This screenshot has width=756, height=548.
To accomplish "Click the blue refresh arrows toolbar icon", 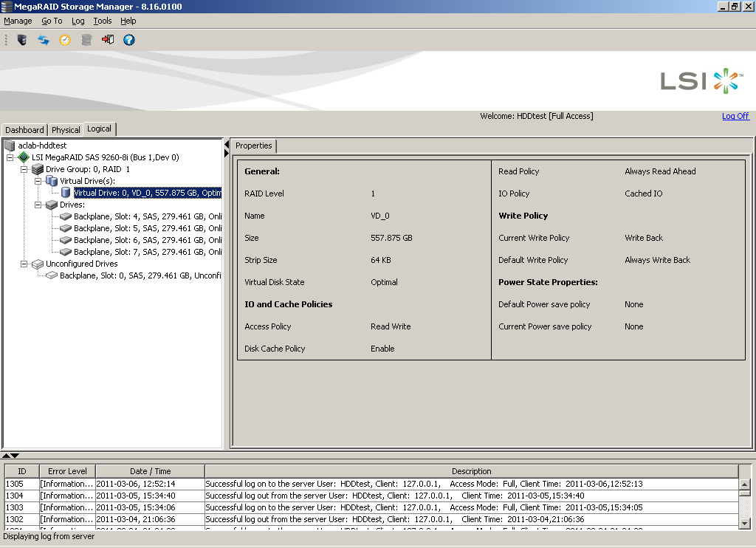I will click(x=44, y=40).
